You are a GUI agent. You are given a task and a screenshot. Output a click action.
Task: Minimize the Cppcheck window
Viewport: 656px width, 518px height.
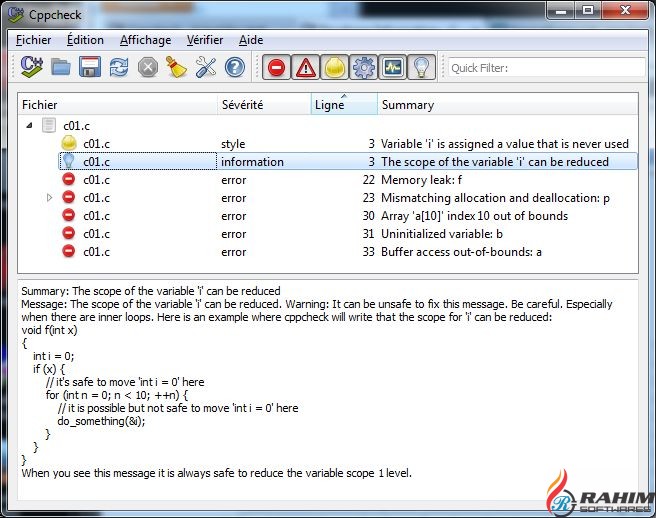point(561,11)
